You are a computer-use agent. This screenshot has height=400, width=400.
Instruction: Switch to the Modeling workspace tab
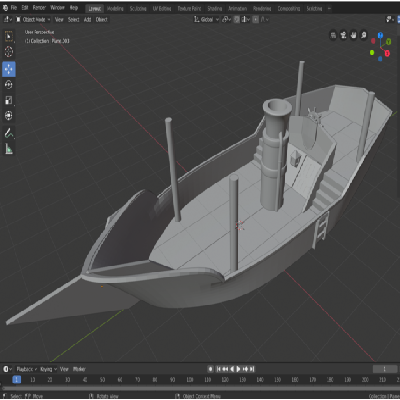pos(115,9)
